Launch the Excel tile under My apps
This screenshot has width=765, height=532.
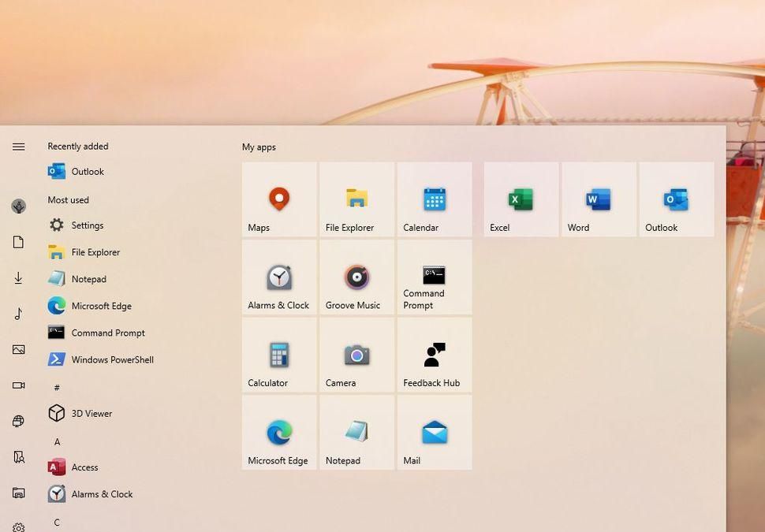(x=520, y=199)
